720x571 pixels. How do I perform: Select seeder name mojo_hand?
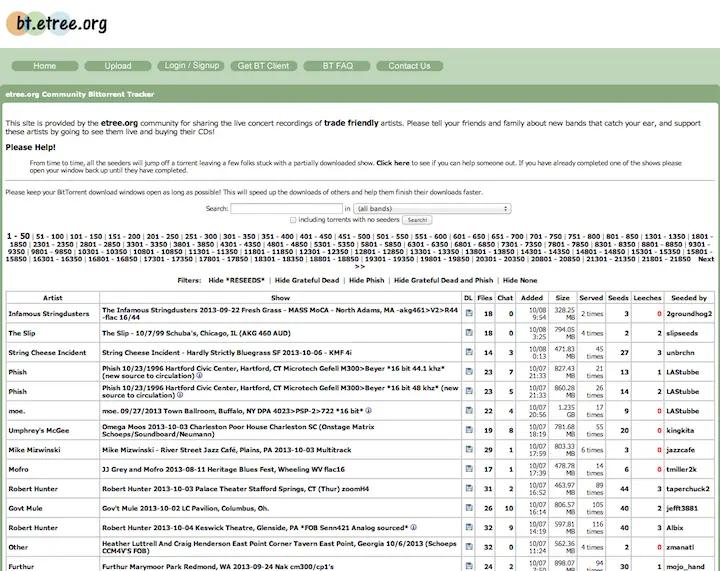685,567
